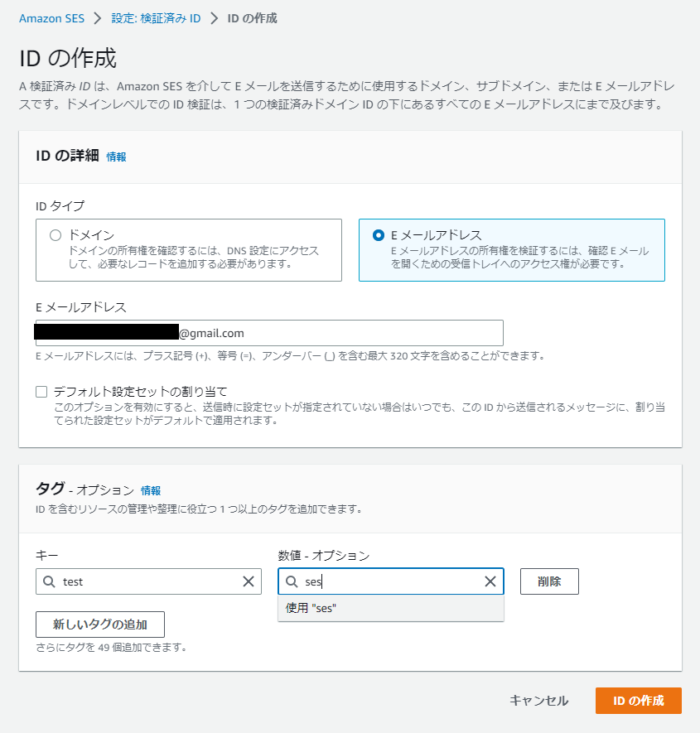Select the E メールアドレス radio option
The image size is (700, 733).
379,235
